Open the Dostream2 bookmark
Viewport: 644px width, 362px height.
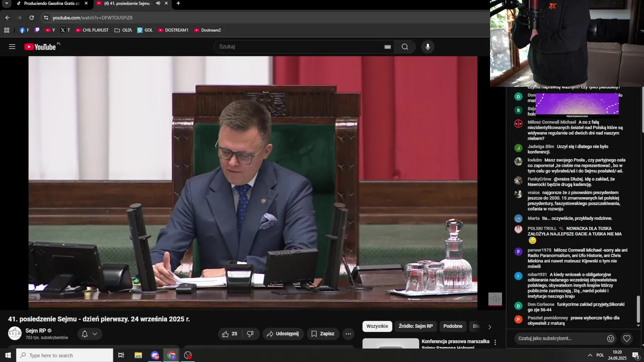pos(207,30)
